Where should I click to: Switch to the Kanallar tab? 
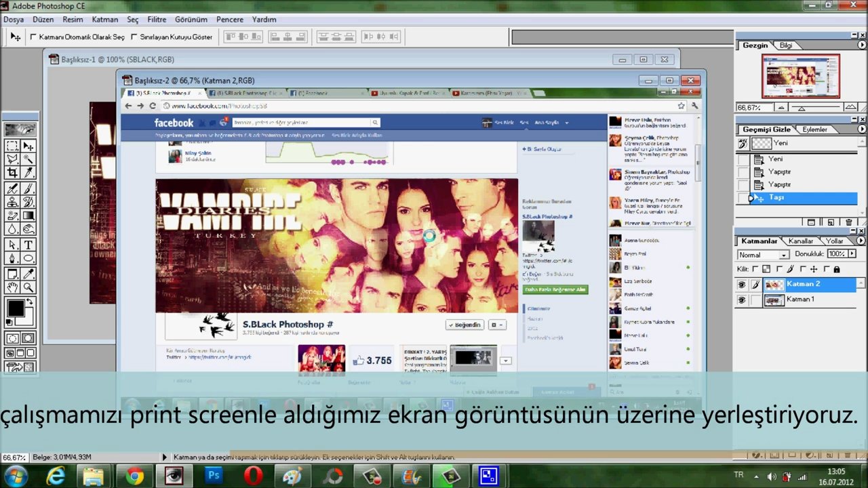(x=801, y=241)
